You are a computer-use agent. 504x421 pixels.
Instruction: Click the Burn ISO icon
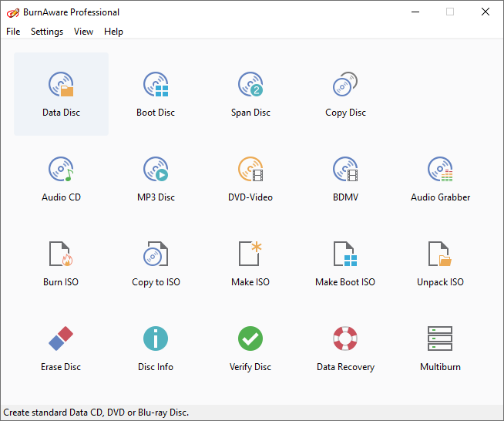[61, 254]
